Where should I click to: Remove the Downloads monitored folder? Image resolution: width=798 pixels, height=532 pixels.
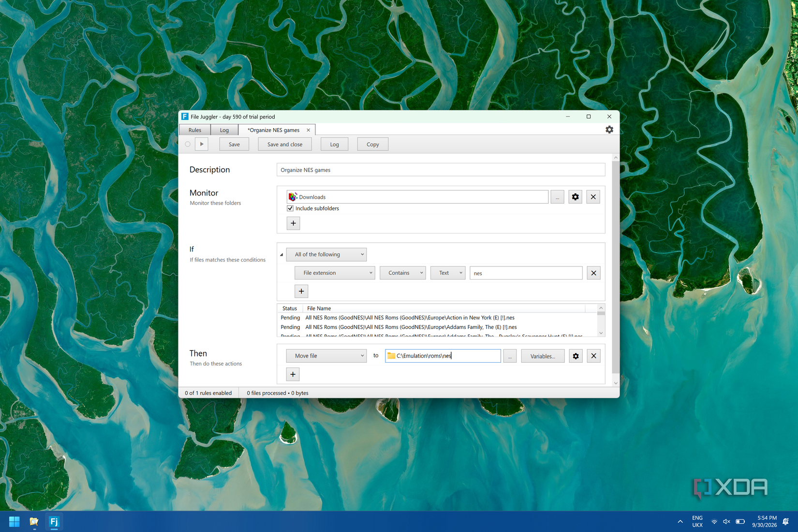[593, 197]
